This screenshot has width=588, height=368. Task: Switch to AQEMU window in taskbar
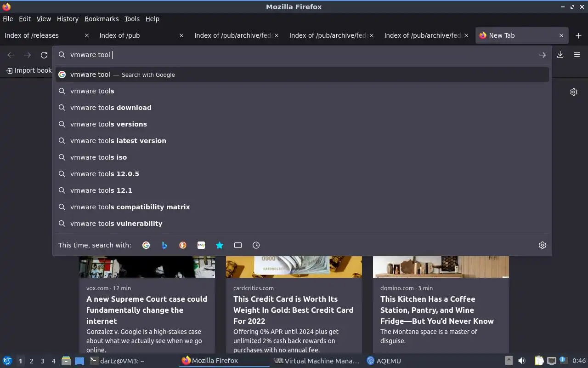(x=384, y=361)
